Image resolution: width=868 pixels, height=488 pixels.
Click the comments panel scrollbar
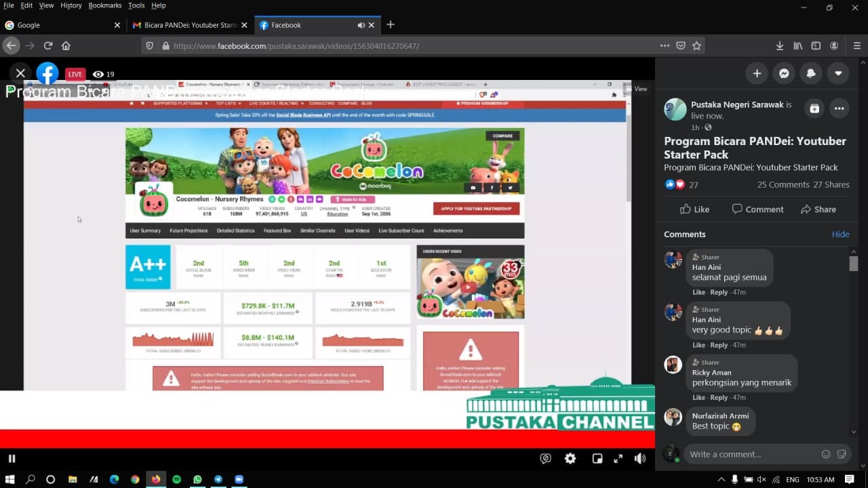(854, 263)
